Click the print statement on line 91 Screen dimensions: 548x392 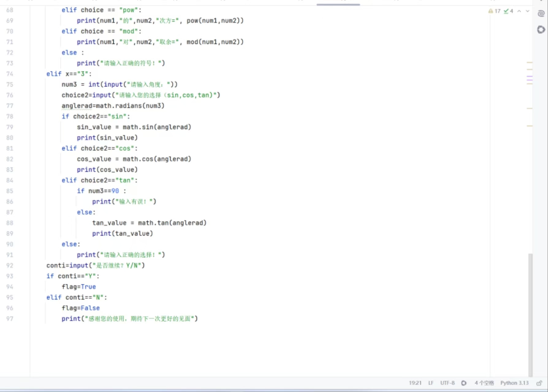121,255
